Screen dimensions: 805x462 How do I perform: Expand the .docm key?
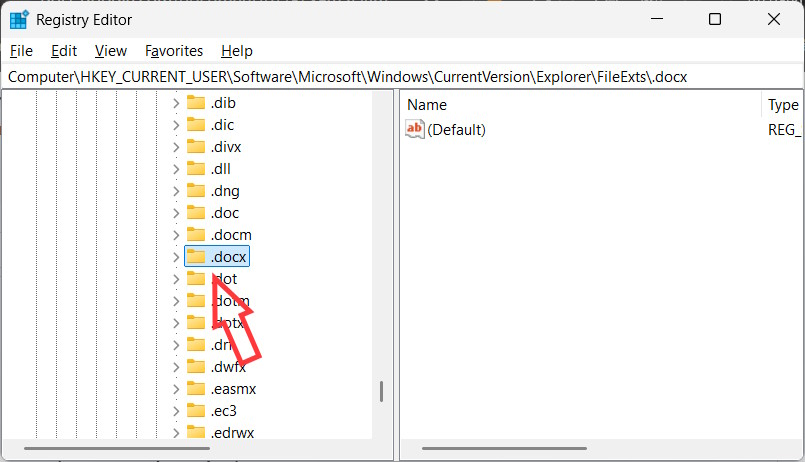point(176,236)
